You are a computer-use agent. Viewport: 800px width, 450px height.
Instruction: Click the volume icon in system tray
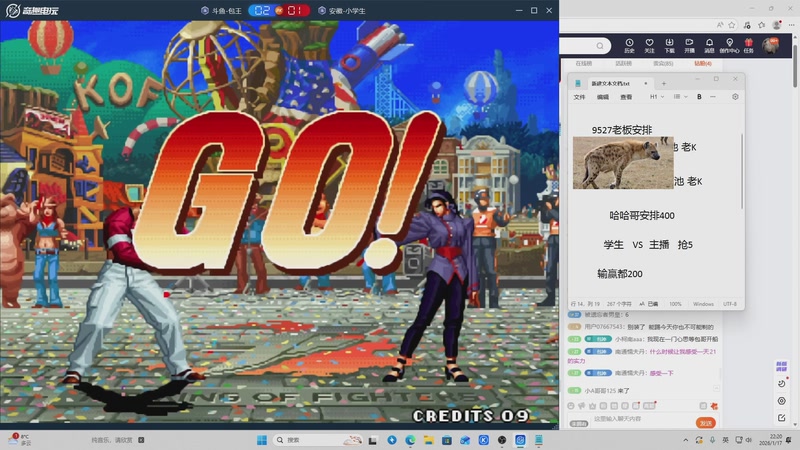[749, 440]
